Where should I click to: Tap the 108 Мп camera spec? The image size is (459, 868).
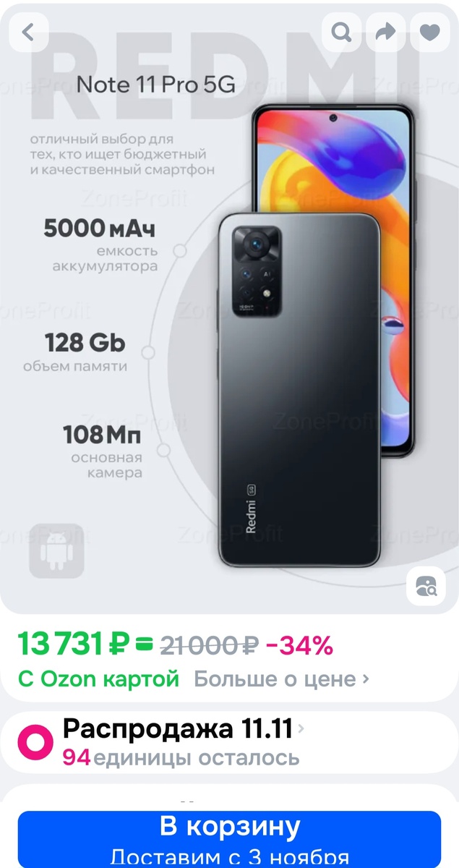click(x=102, y=435)
